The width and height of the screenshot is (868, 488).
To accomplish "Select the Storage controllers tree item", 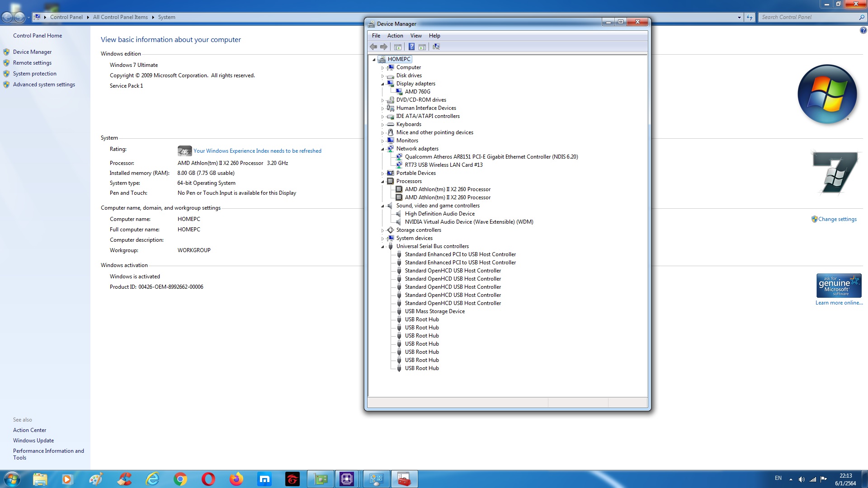I will tap(419, 230).
